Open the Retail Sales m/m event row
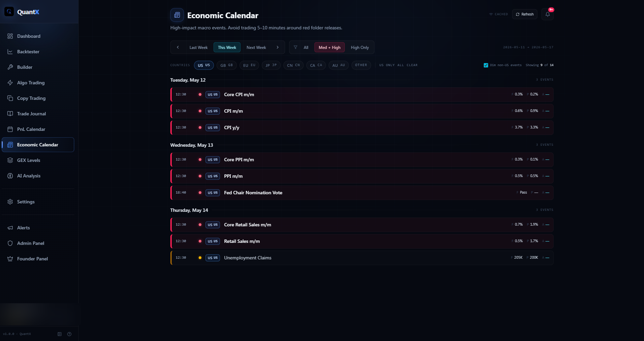Image resolution: width=644 pixels, height=341 pixels. (x=362, y=241)
